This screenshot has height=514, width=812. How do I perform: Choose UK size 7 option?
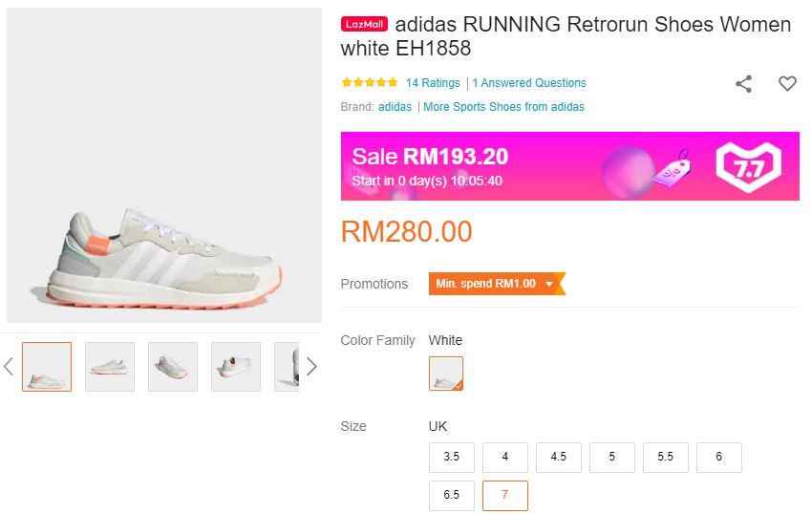coord(505,496)
